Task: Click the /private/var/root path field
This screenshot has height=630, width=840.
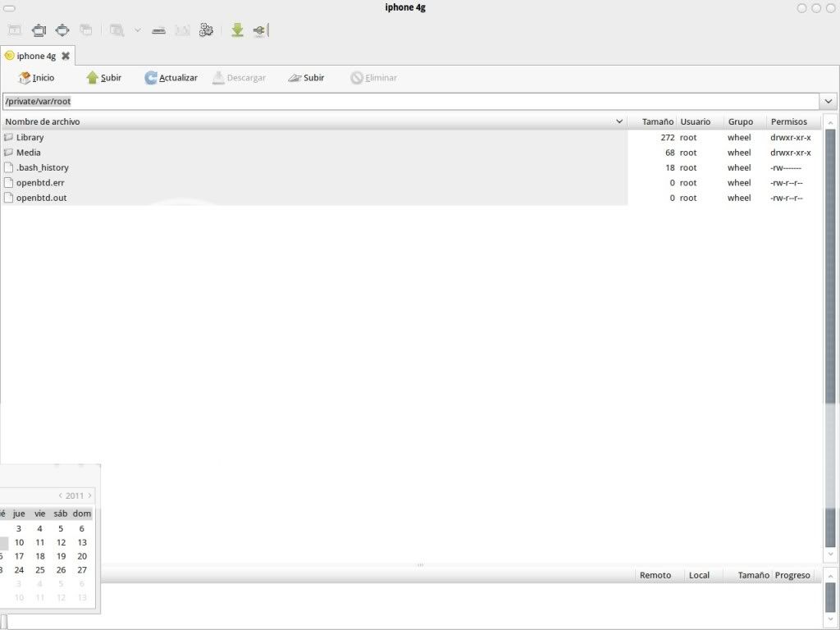Action: [410, 102]
